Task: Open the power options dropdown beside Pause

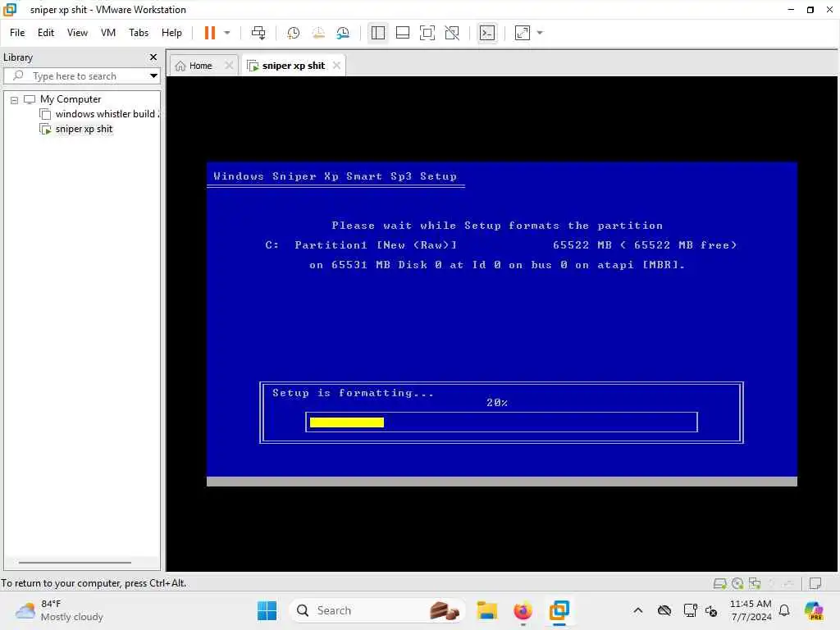Action: pyautogui.click(x=227, y=33)
